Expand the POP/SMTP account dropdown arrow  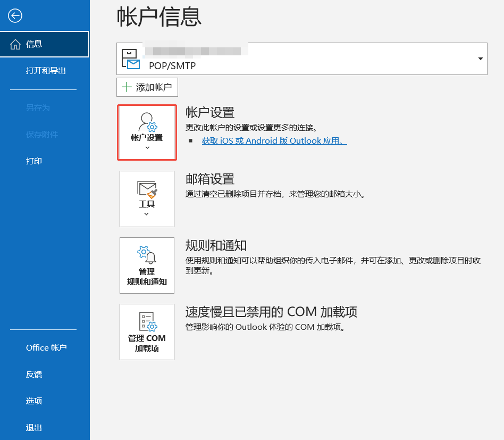[480, 59]
